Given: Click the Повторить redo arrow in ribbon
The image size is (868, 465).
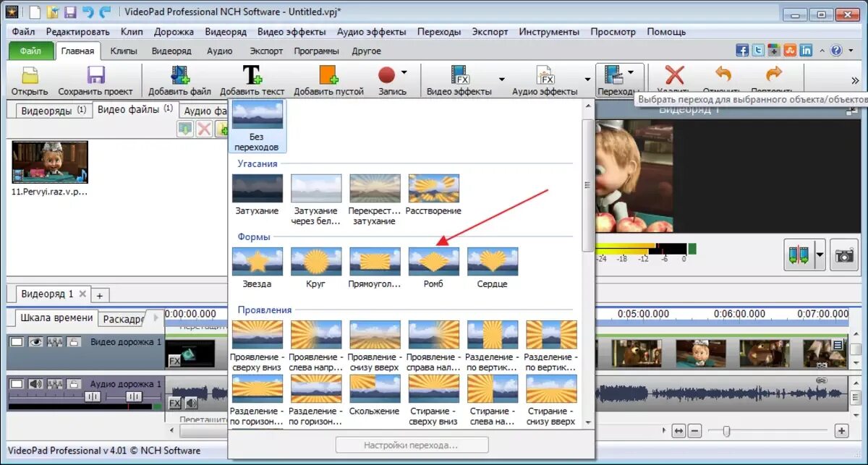Looking at the screenshot, I should [774, 75].
